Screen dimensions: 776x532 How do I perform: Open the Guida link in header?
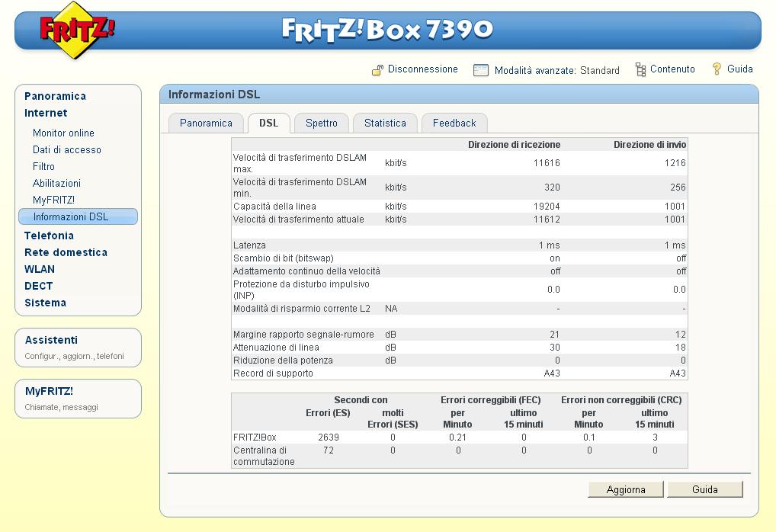(740, 69)
